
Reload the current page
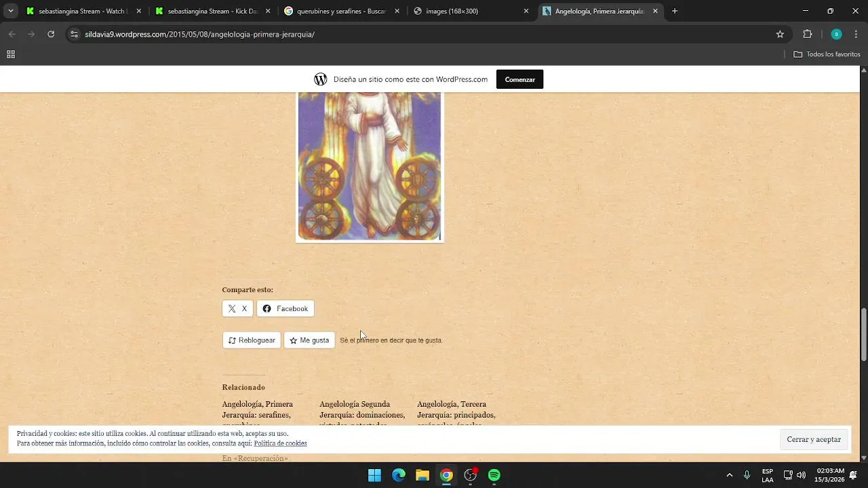pyautogui.click(x=51, y=34)
